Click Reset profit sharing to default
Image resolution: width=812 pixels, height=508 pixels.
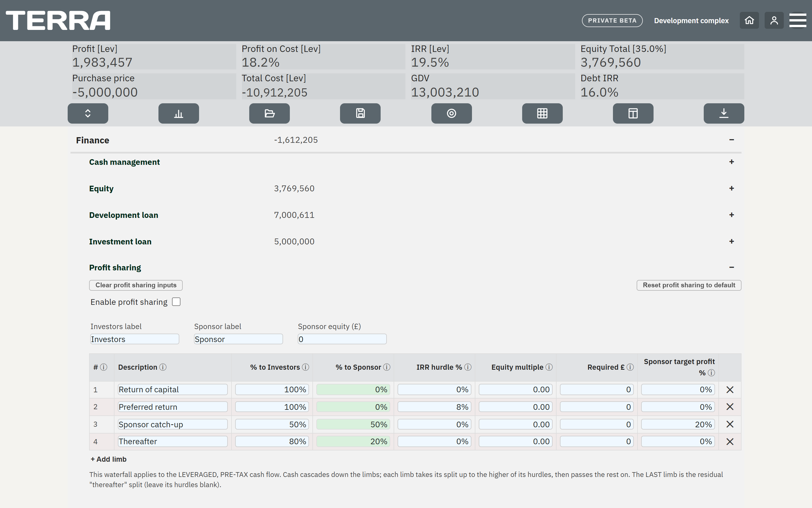tap(689, 285)
